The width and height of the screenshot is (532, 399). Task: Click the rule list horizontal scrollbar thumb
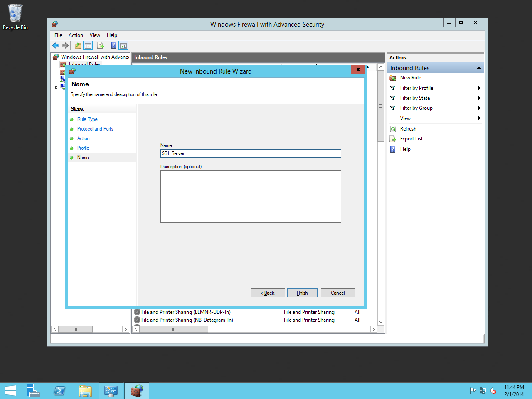(x=174, y=329)
